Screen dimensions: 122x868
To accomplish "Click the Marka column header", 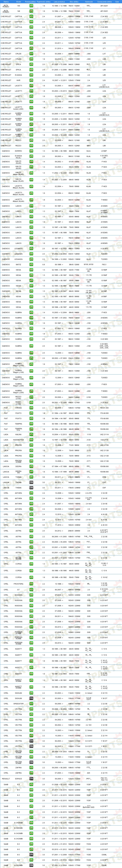I will pyautogui.click(x=6, y=2).
